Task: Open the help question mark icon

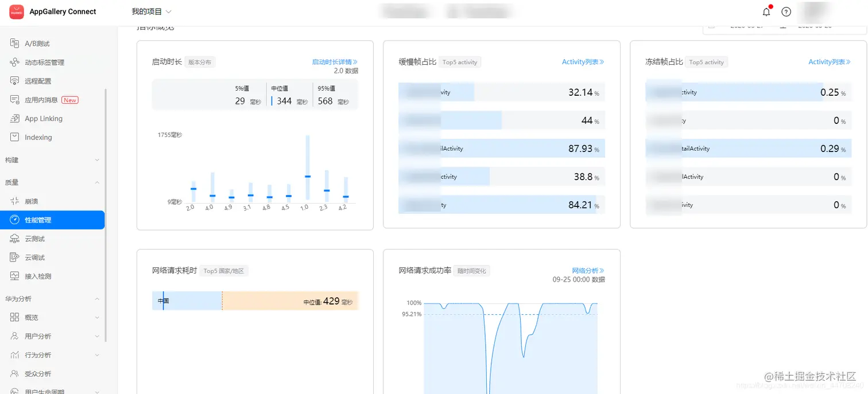Action: pos(786,12)
